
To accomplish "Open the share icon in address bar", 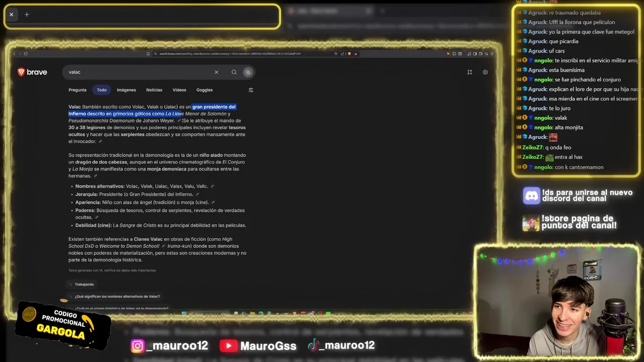I will click(x=342, y=54).
